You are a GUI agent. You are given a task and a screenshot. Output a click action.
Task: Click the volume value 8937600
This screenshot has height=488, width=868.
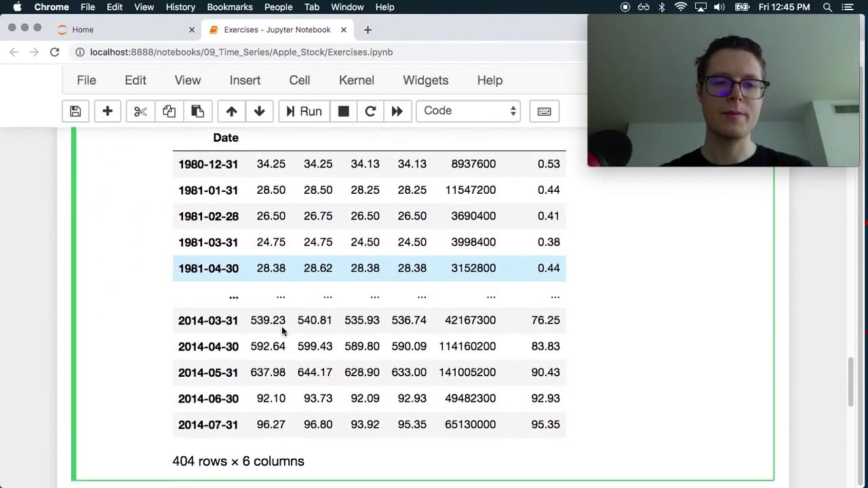coord(473,164)
